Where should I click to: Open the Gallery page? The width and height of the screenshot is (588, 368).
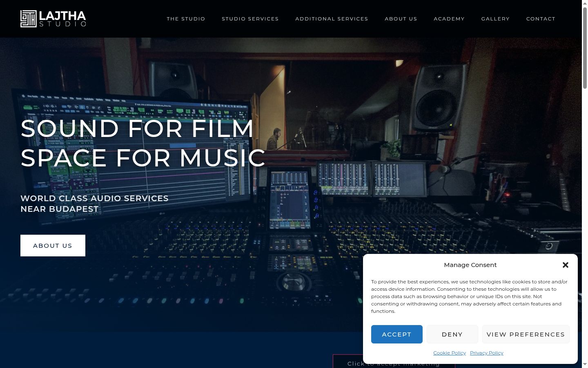495,19
